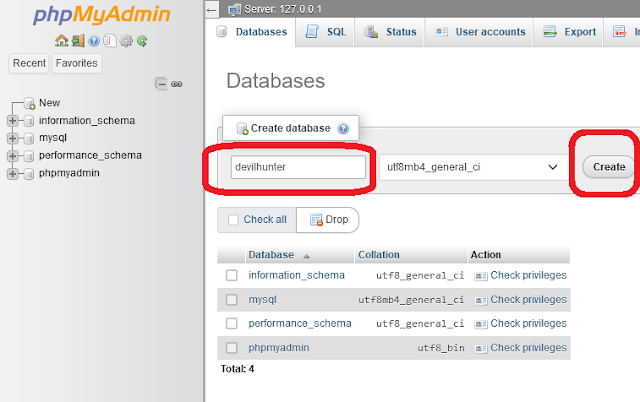This screenshot has height=402, width=640.
Task: Click the Server: 127.0.0.1 breadcrumb text
Action: point(283,9)
